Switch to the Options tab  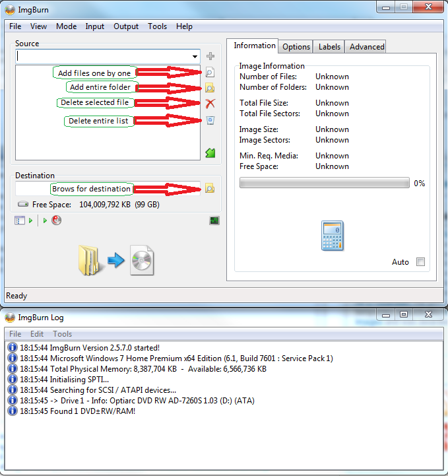[296, 47]
